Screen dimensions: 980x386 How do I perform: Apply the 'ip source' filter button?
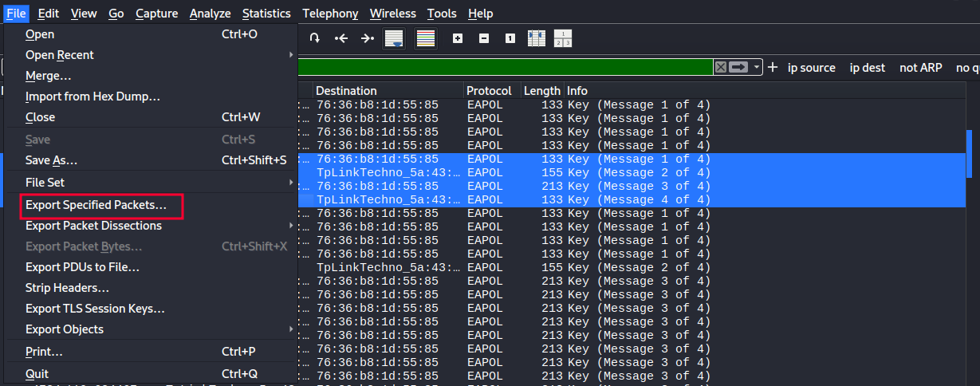(811, 68)
